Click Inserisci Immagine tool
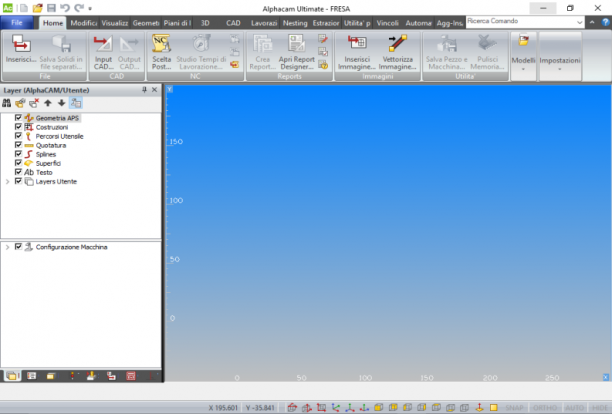 click(x=357, y=53)
